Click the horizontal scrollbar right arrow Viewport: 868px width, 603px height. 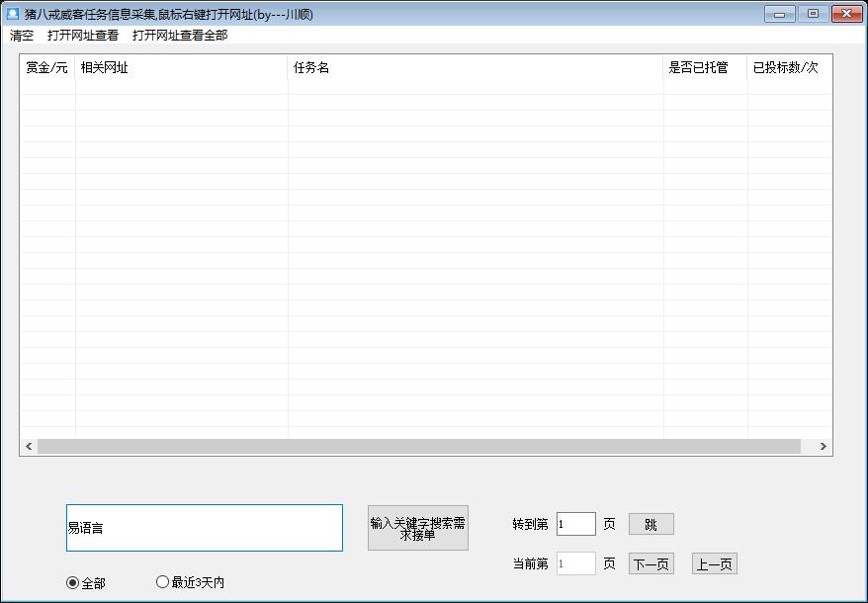(x=824, y=446)
